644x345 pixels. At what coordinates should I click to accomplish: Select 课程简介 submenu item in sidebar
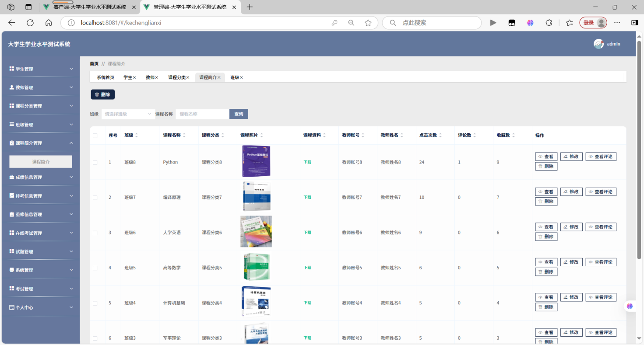(x=41, y=162)
